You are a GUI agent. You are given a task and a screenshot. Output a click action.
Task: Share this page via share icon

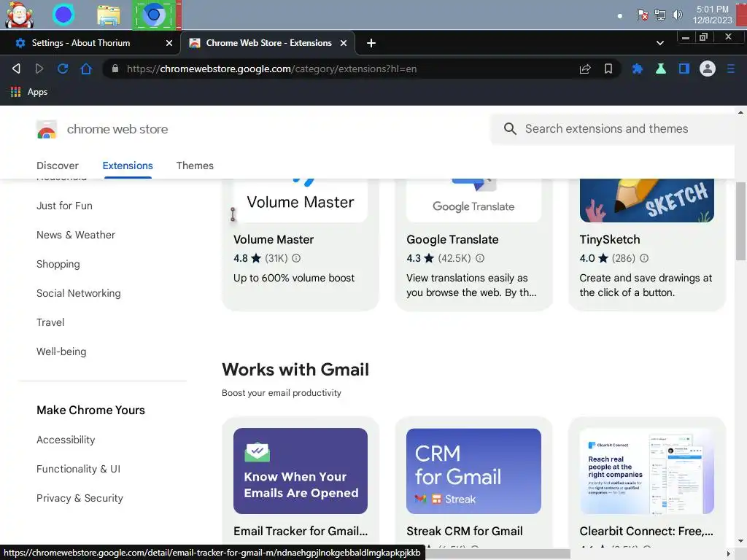pyautogui.click(x=585, y=69)
